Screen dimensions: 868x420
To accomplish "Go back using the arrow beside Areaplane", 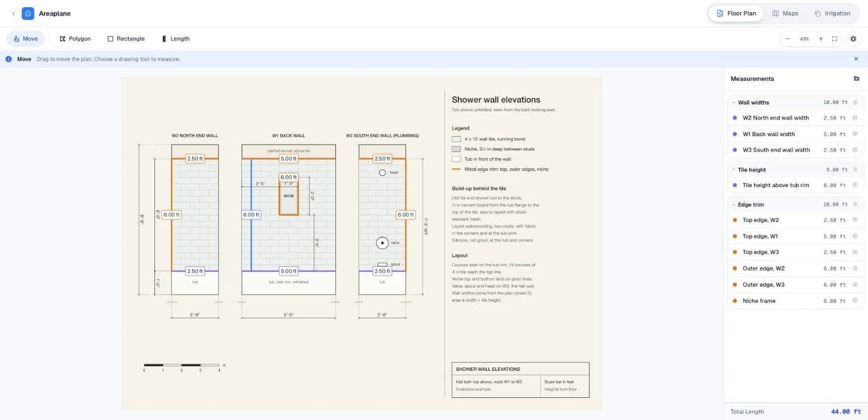I will coord(13,13).
